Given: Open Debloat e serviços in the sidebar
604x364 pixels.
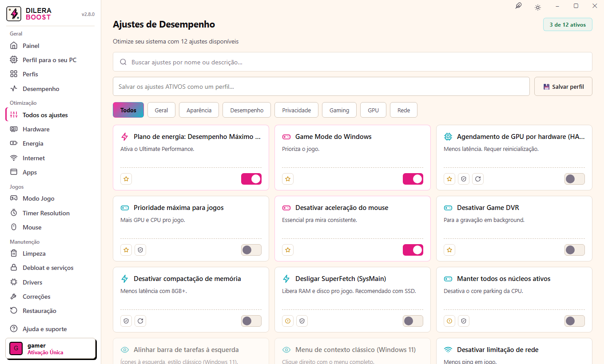Looking at the screenshot, I should click(51, 268).
